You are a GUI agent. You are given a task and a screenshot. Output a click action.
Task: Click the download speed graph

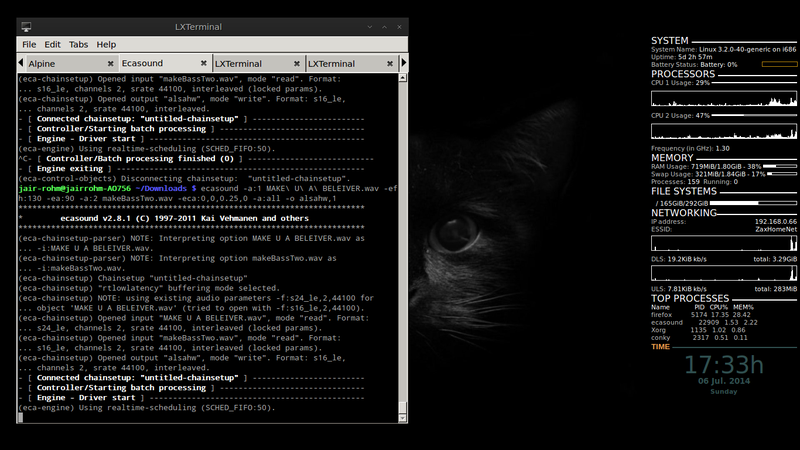point(723,243)
